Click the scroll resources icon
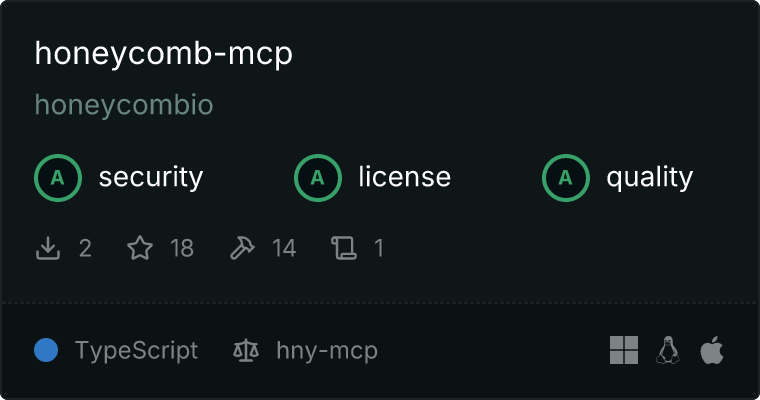 tap(344, 248)
